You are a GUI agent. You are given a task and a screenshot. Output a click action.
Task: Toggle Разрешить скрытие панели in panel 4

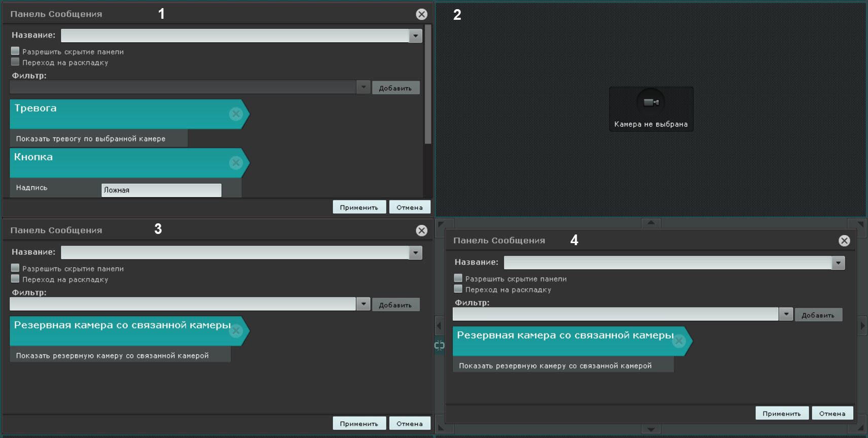[x=458, y=278]
